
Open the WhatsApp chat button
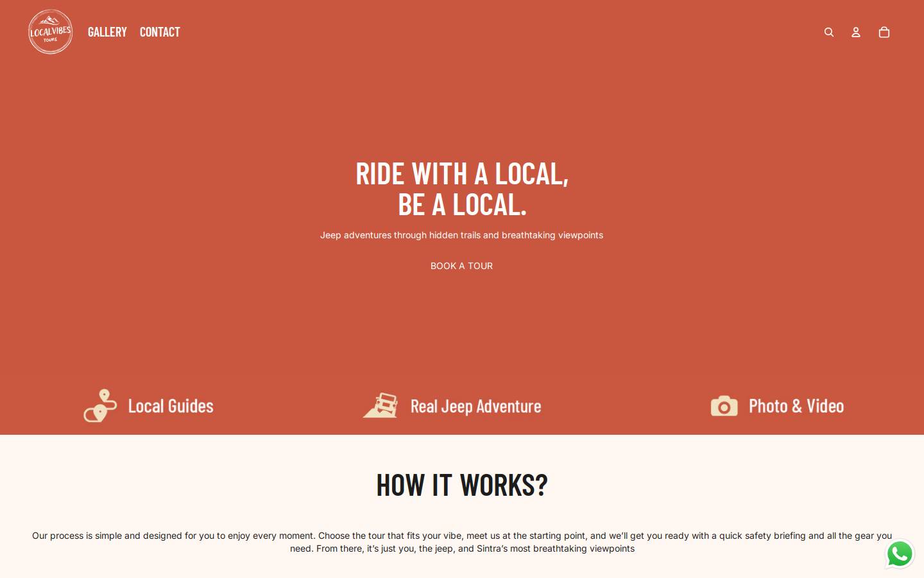coord(900,554)
